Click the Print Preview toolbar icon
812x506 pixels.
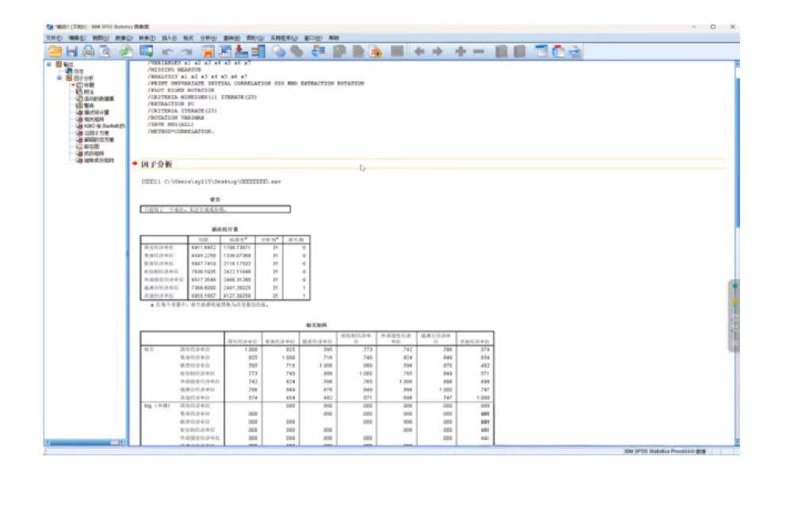pyautogui.click(x=105, y=52)
